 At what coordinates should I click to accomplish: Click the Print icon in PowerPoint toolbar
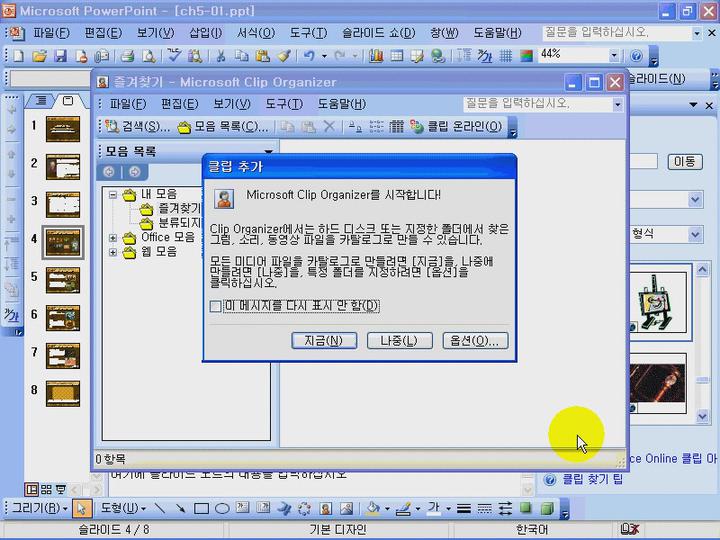pos(127,56)
